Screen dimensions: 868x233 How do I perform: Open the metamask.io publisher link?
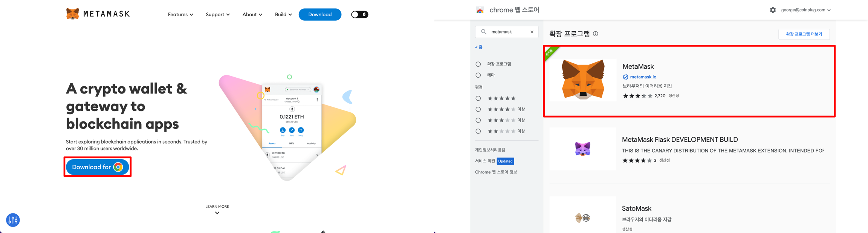click(x=643, y=77)
